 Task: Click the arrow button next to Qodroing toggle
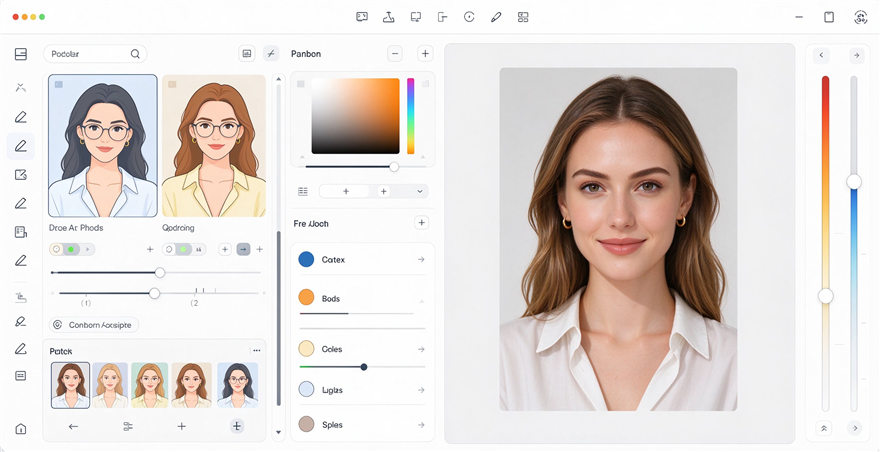coord(243,249)
